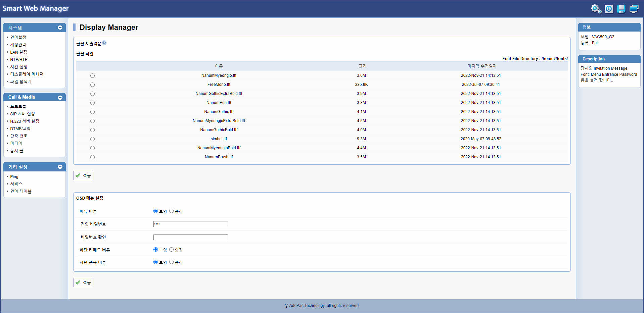Click the 진입 비밀번호 password field

(190, 224)
